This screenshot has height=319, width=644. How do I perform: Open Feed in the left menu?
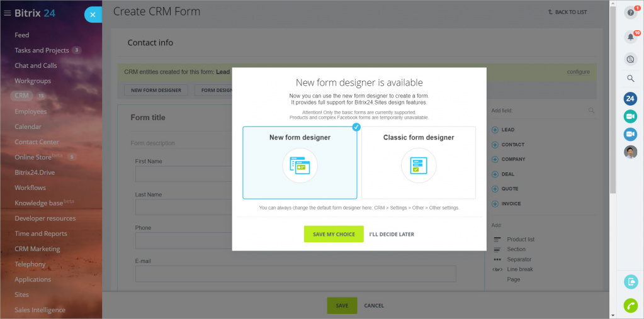click(22, 35)
